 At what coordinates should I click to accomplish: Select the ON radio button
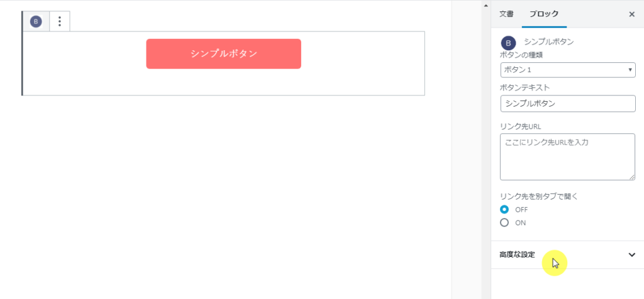point(504,223)
